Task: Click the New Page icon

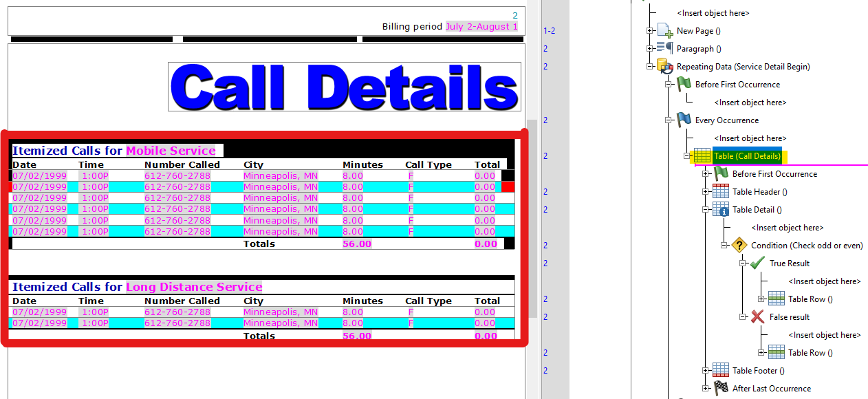Action: [x=662, y=30]
